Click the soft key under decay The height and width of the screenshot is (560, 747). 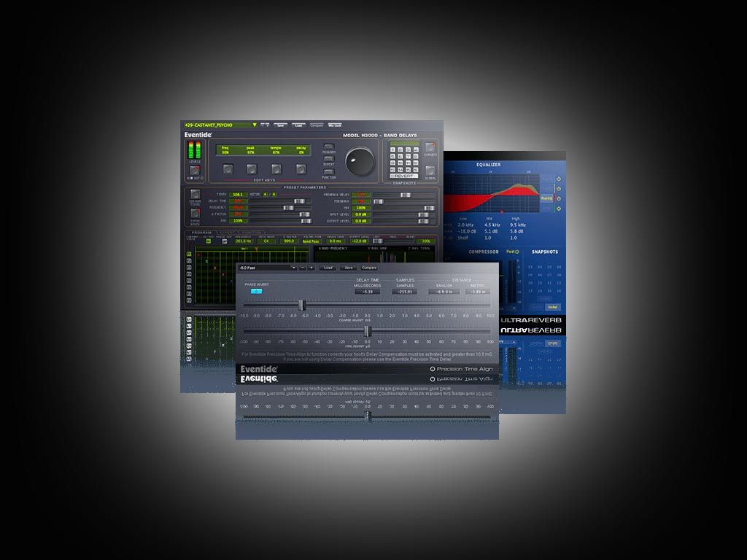[x=301, y=169]
